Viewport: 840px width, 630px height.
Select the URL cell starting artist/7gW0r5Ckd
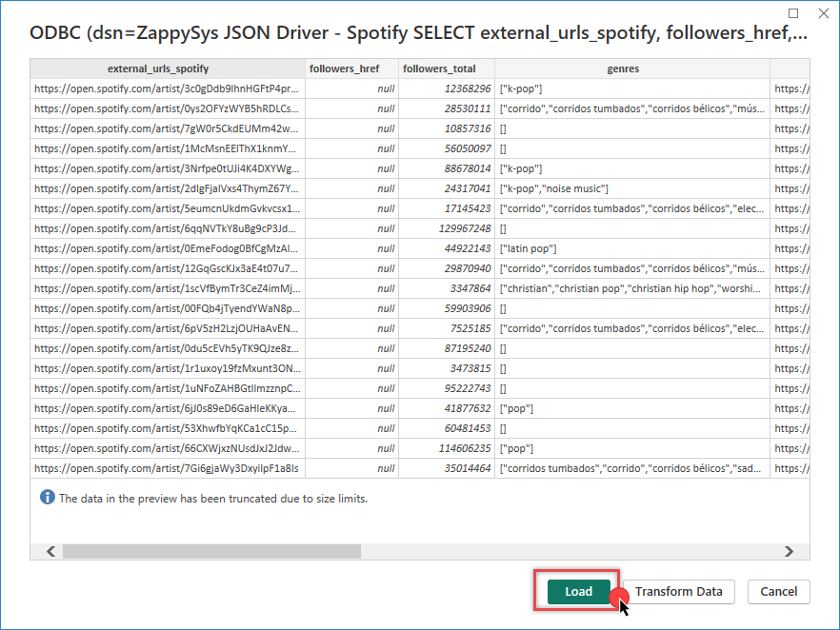(x=168, y=128)
